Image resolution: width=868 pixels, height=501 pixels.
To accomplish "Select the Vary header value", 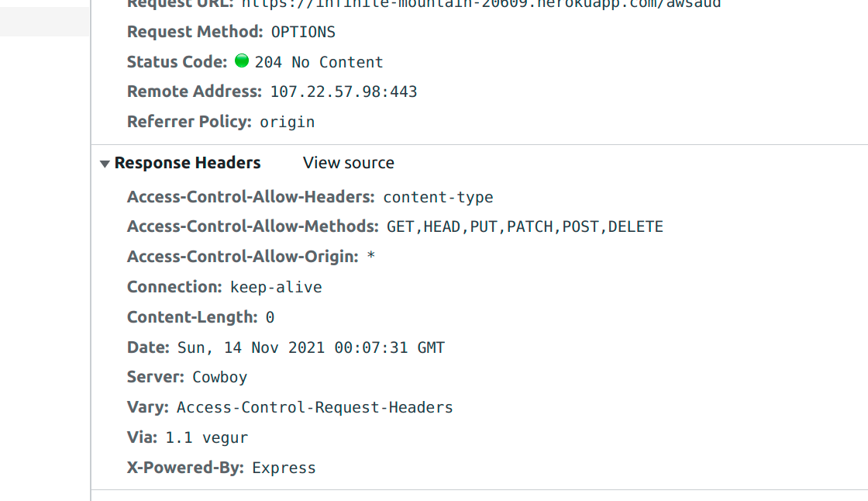I will (x=315, y=406).
